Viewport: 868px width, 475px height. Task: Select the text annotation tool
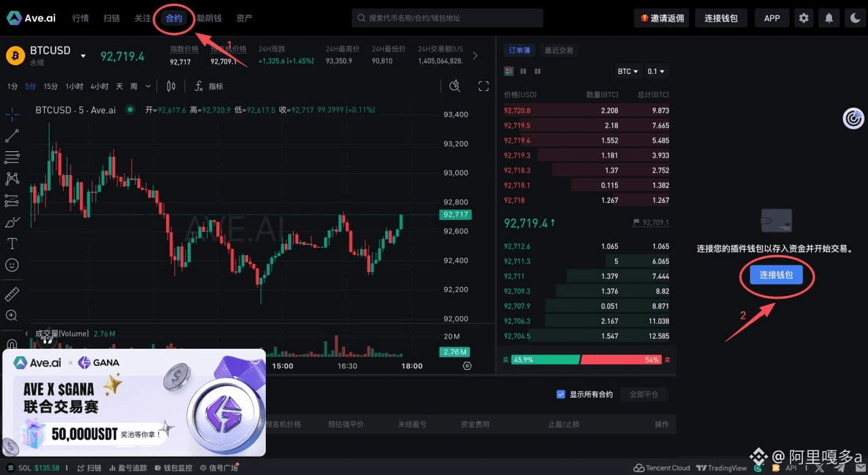[x=12, y=243]
